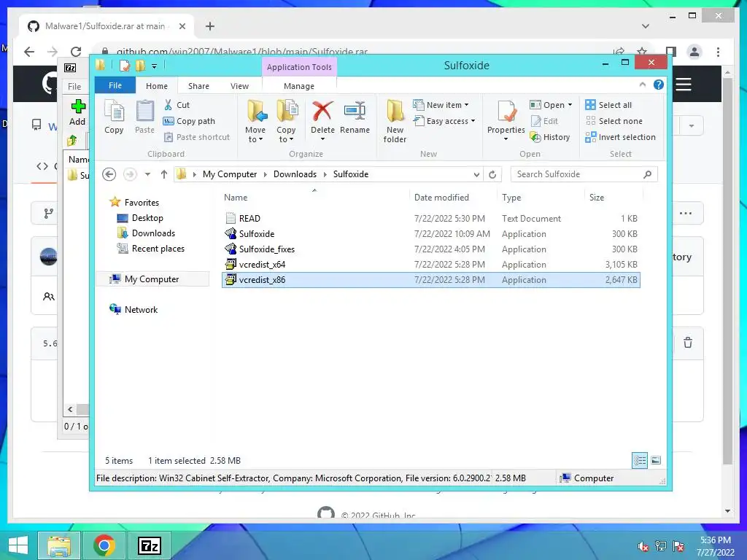Sort files by Date modified column
The image size is (747, 560).
click(441, 197)
